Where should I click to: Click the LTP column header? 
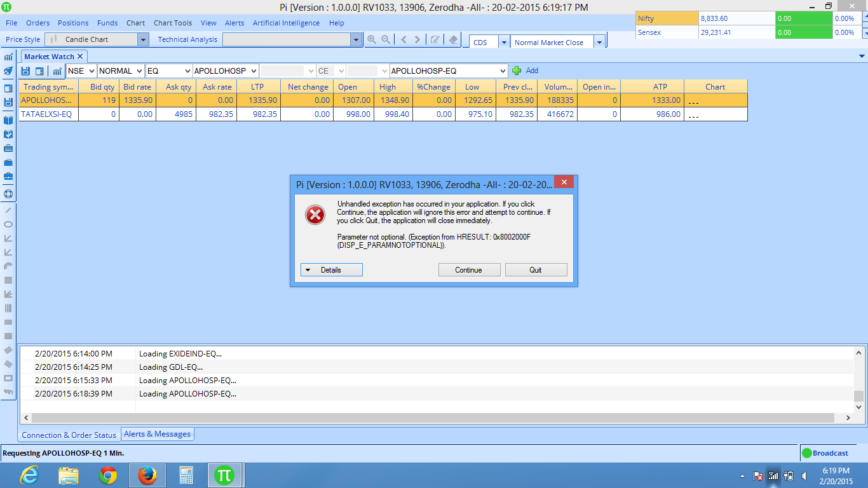point(257,87)
